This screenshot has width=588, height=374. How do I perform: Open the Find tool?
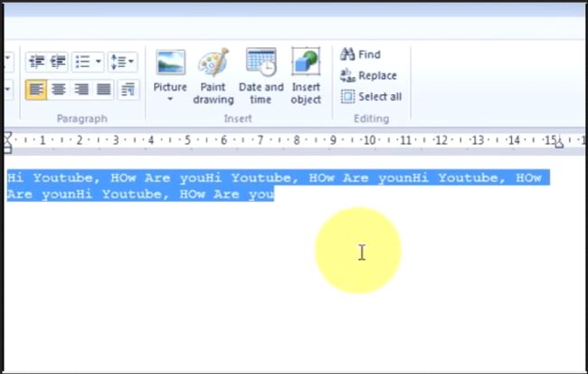[x=360, y=54]
